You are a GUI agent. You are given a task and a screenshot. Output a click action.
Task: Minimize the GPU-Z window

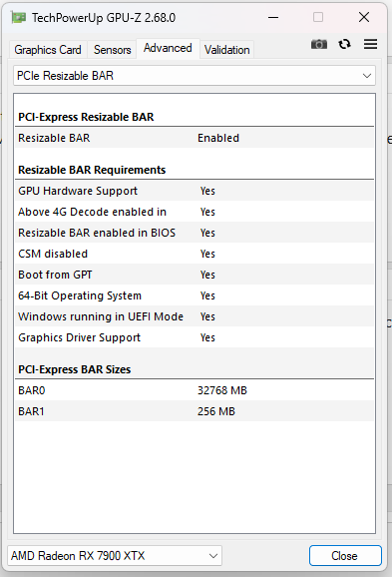click(x=273, y=17)
